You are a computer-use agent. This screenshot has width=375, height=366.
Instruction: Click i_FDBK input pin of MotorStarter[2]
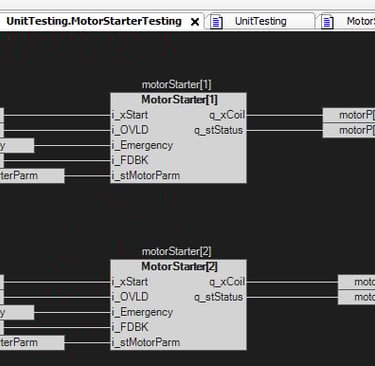click(x=130, y=327)
